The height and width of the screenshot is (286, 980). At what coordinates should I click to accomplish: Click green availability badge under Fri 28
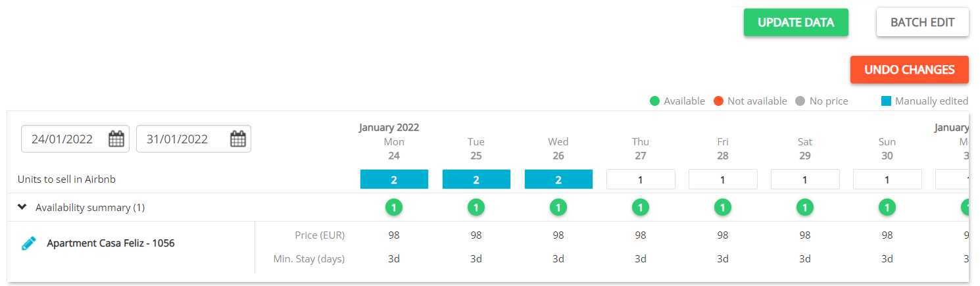[723, 208]
